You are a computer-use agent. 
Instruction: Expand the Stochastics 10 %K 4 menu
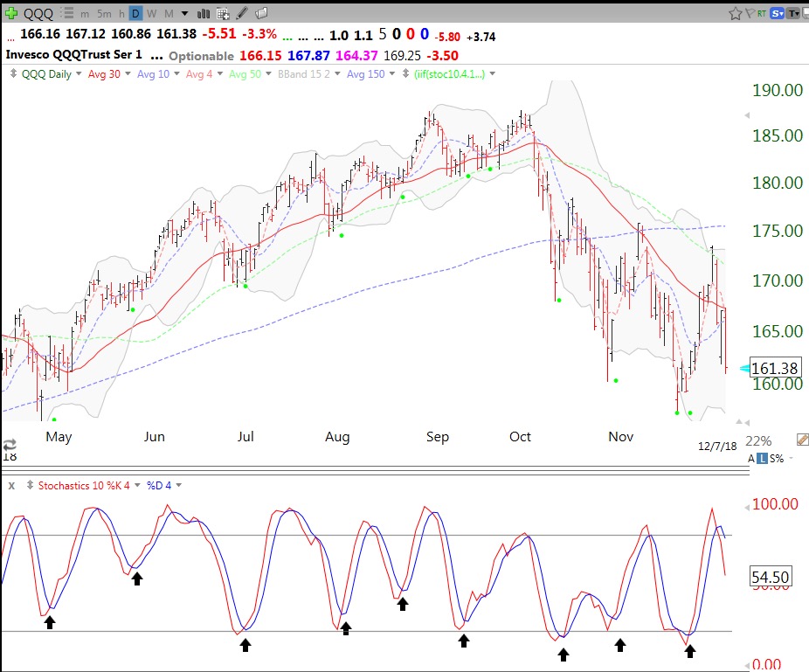coord(137,485)
